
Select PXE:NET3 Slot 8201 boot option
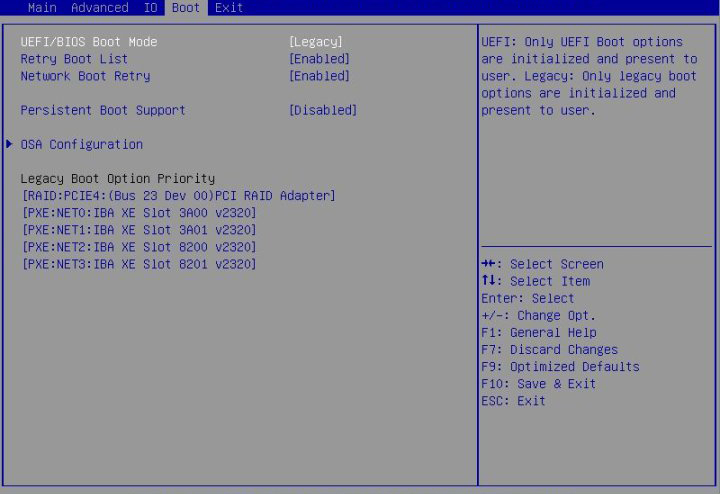pyautogui.click(x=139, y=264)
